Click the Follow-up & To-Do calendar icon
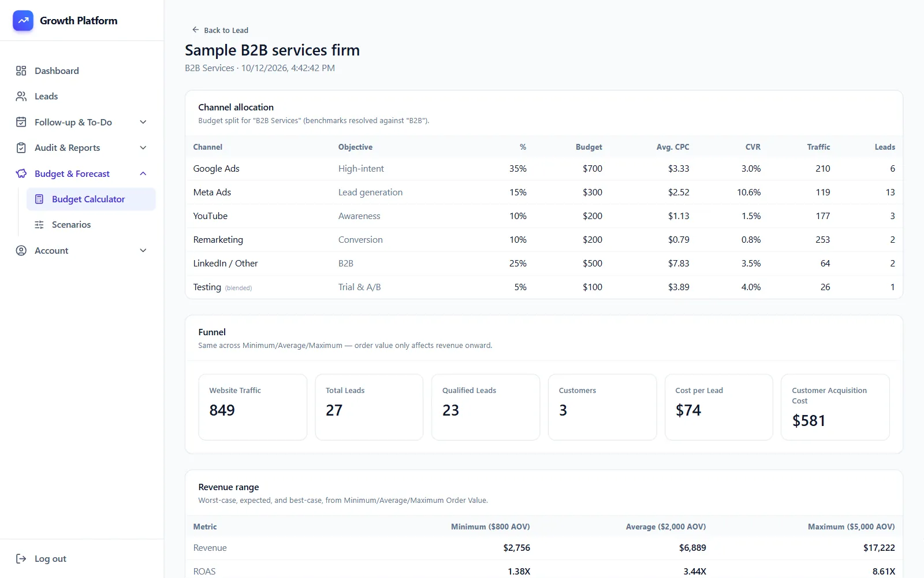Screen dimensions: 924x578 click(21, 122)
